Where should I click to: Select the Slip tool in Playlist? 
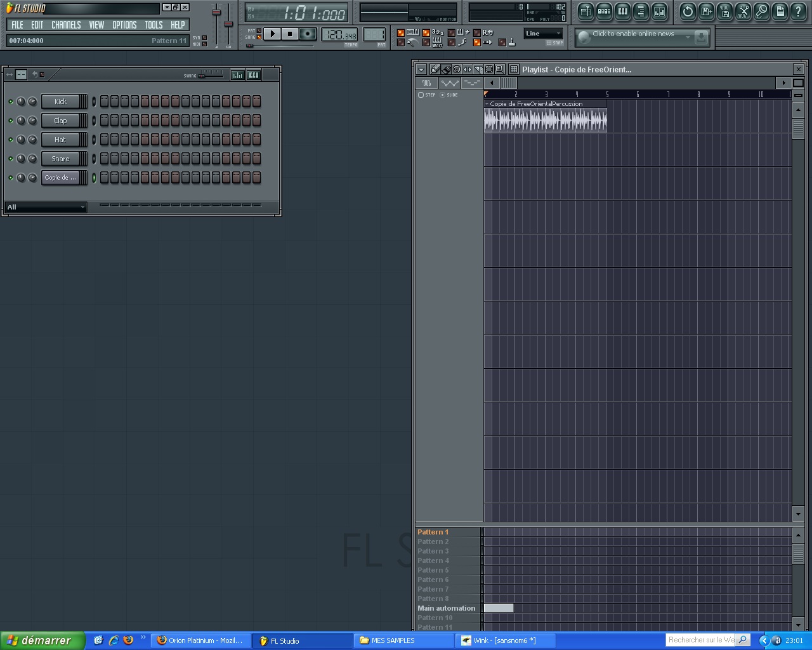[468, 69]
